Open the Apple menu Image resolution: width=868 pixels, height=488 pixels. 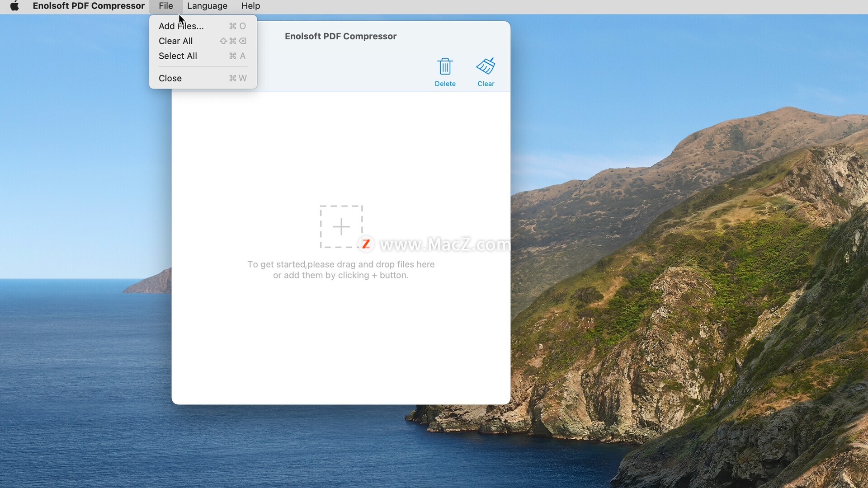(14, 6)
